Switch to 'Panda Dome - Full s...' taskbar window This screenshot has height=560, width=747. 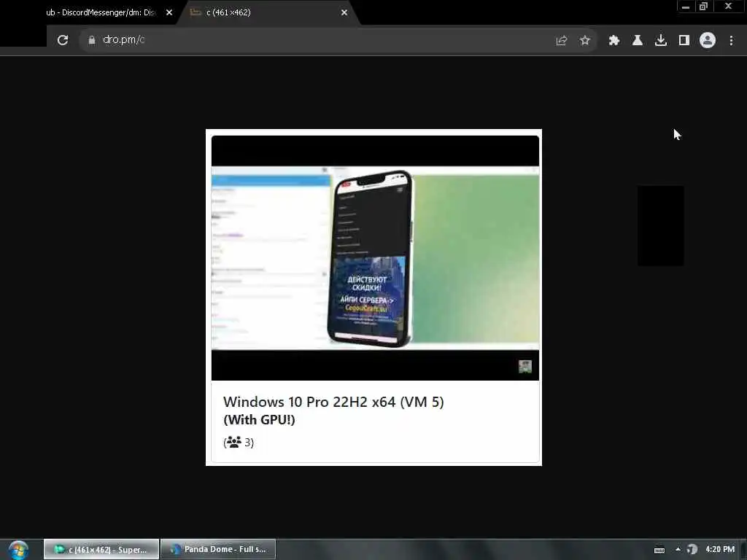coord(218,550)
